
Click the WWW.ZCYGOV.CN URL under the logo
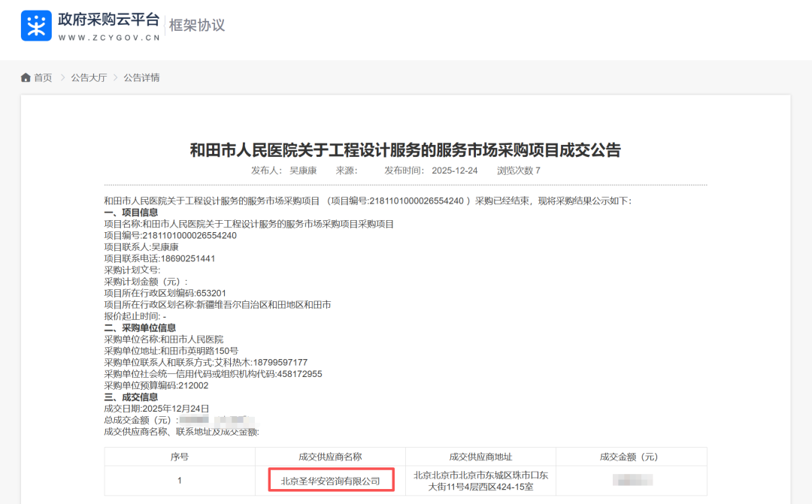pos(108,37)
